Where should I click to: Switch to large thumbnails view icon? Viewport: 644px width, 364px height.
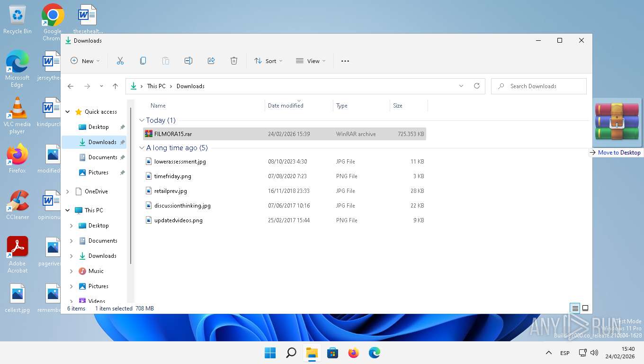(585, 308)
